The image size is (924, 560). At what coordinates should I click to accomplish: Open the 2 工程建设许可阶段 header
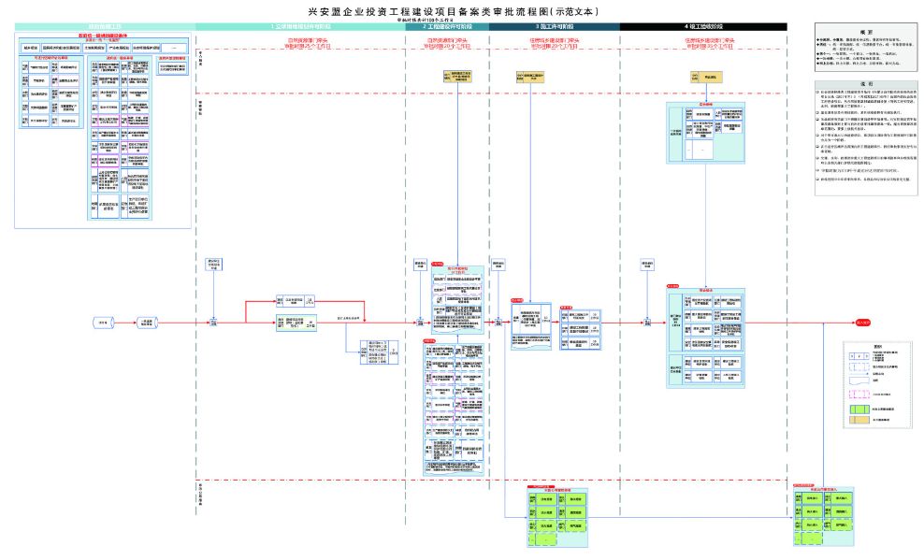pyautogui.click(x=447, y=27)
